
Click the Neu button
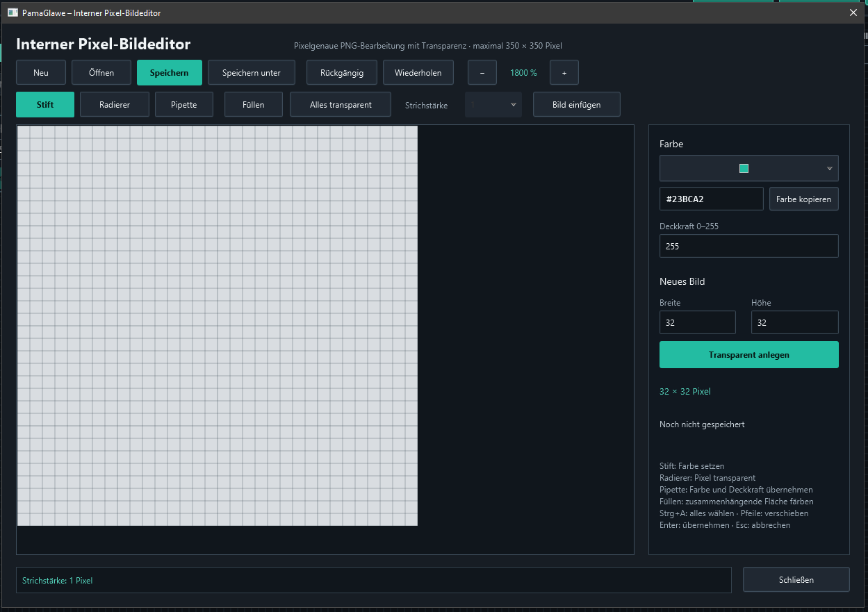coord(41,72)
